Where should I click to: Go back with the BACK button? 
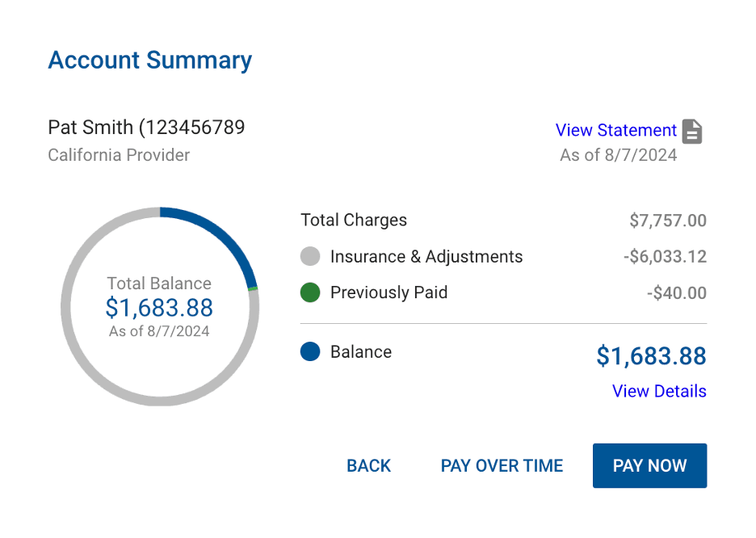[x=368, y=465]
